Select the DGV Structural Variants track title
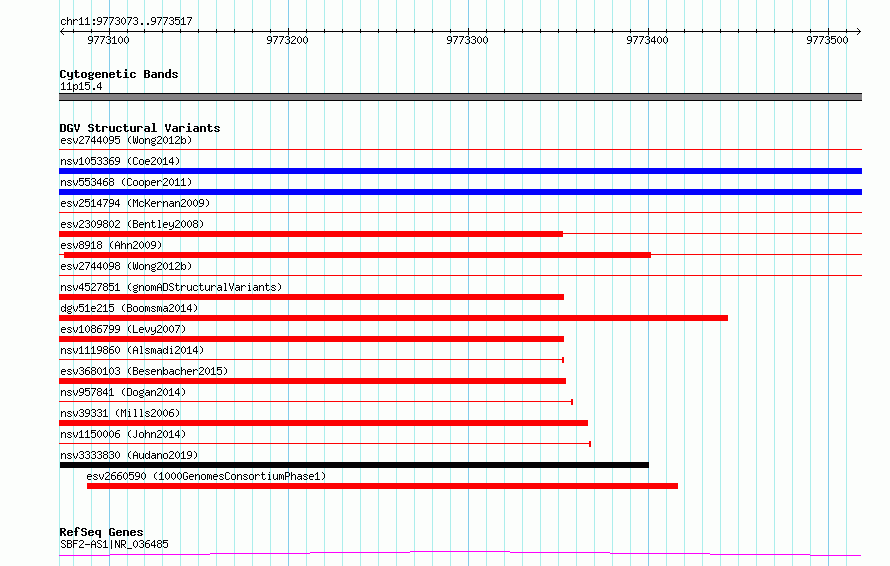Screen dimensions: 890x566 [140, 128]
